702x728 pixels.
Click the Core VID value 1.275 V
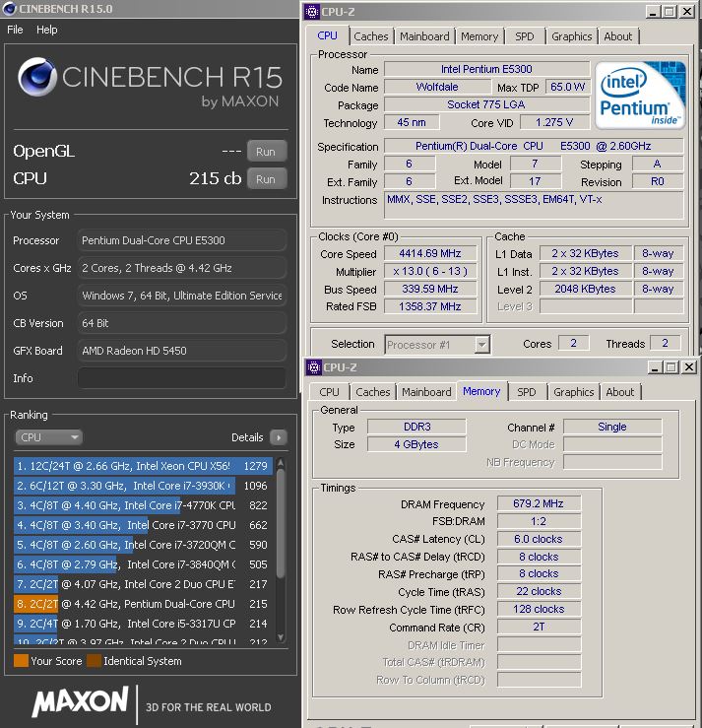[555, 122]
